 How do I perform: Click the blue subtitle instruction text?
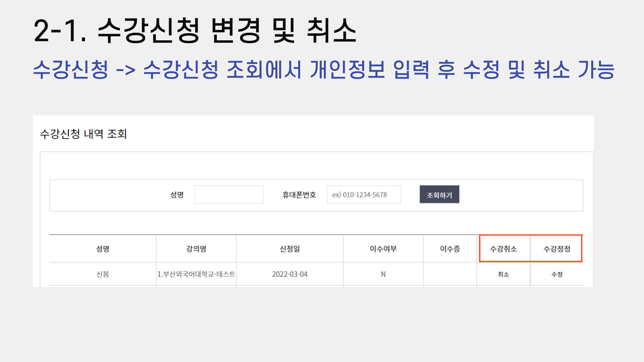point(324,69)
